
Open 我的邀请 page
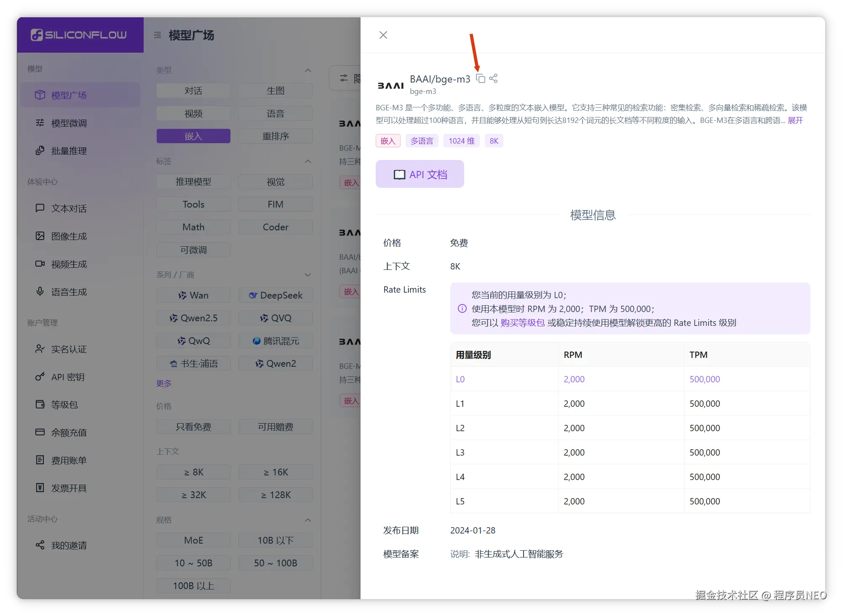[x=69, y=545]
